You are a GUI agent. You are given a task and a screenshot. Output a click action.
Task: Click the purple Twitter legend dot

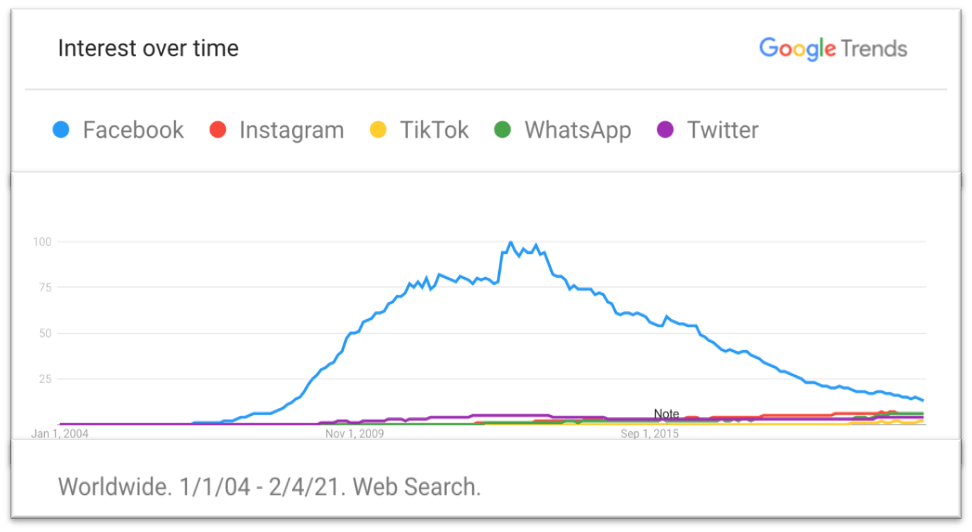click(x=665, y=130)
